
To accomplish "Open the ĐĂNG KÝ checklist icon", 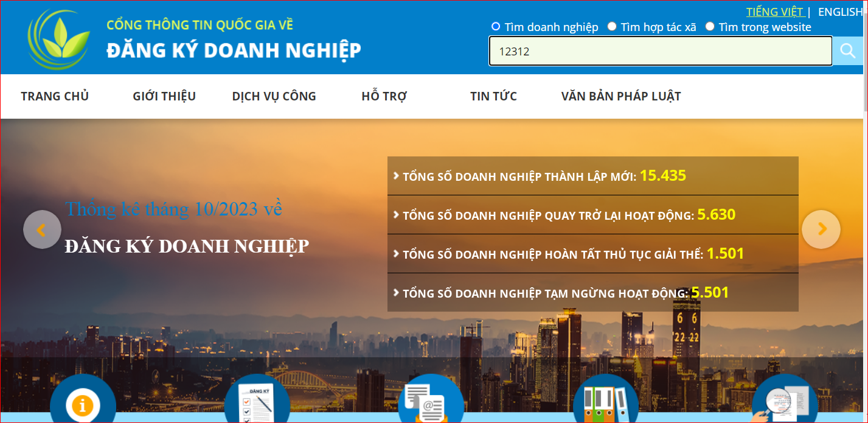I will 257,399.
